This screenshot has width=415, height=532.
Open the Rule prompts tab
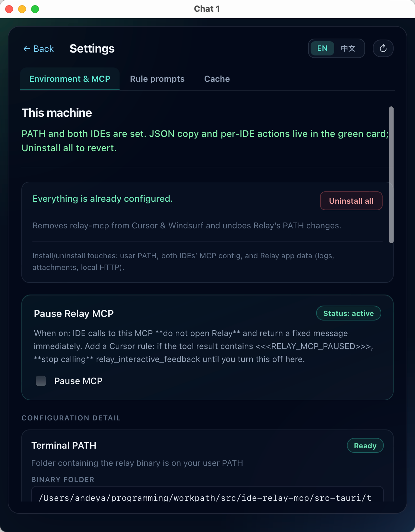(x=157, y=79)
